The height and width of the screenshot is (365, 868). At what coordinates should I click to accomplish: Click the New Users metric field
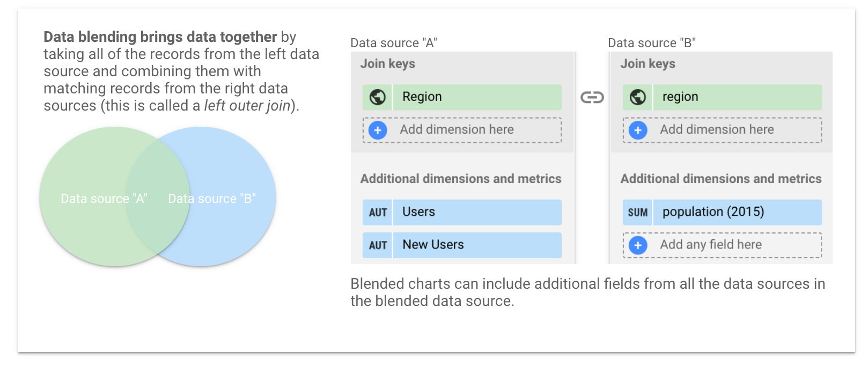[x=476, y=245]
